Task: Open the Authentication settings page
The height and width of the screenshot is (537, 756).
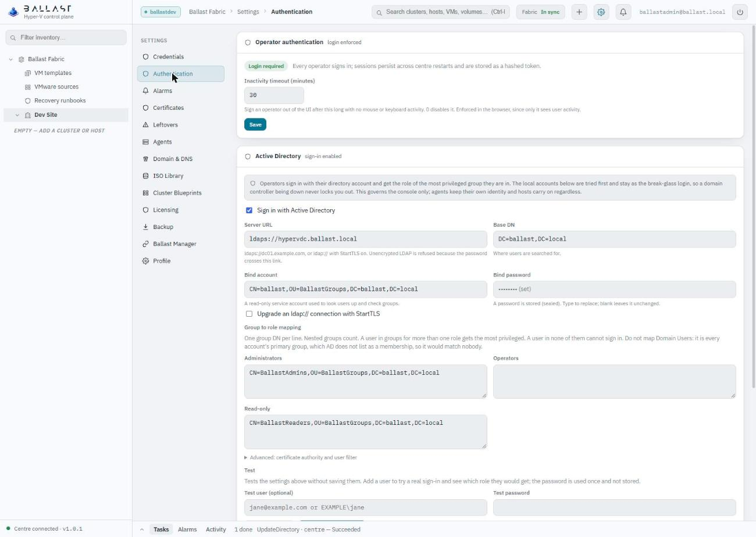Action: pos(181,74)
